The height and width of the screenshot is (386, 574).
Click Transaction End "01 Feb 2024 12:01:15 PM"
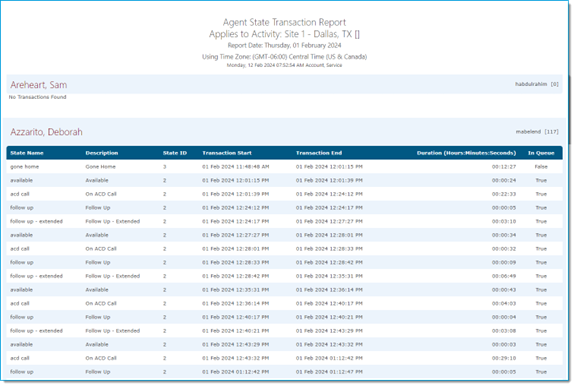[329, 167]
